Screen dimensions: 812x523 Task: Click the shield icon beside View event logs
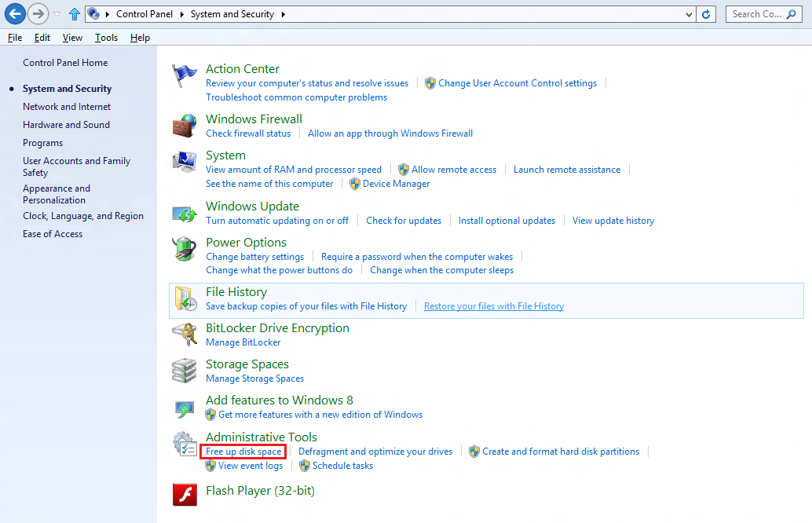point(210,466)
